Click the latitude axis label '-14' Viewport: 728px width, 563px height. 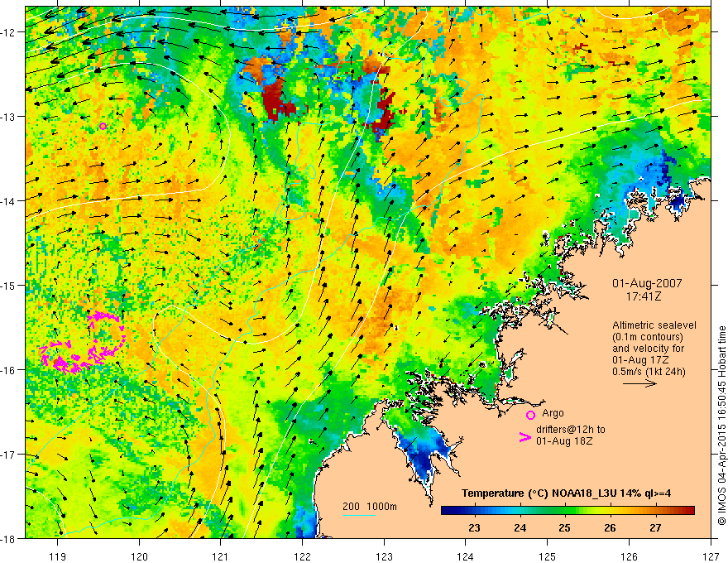click(x=9, y=201)
